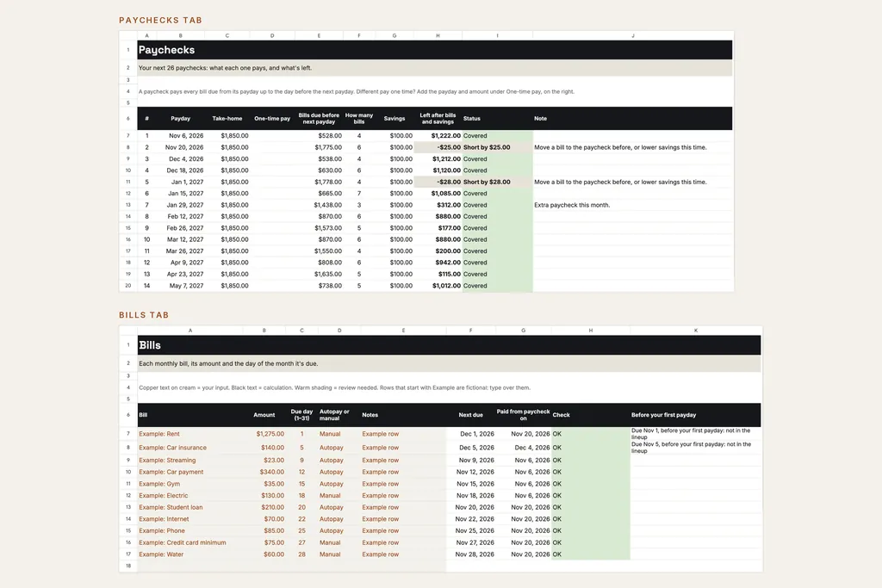The height and width of the screenshot is (588, 882).
Task: Click the 'Due Nov 1, before your first payday' note
Action: coord(695,433)
